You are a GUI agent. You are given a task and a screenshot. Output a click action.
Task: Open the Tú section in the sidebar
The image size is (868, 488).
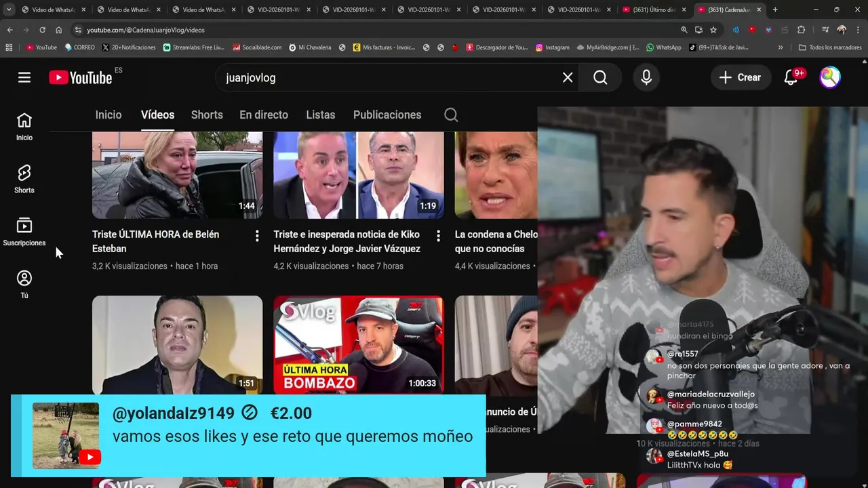coord(24,285)
